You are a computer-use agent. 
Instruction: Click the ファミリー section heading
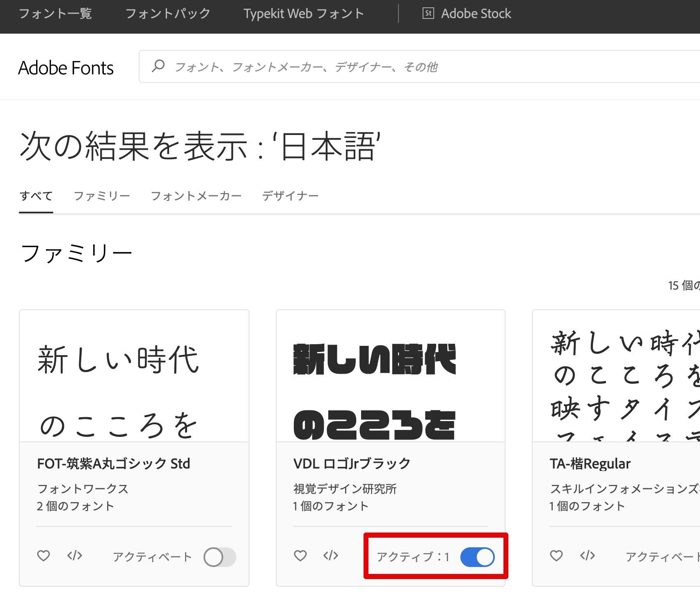(x=76, y=253)
